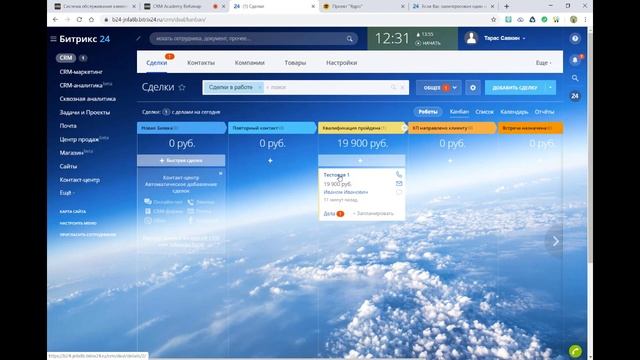Switch to the Настройки tab
This screenshot has width=640, height=360.
pos(342,63)
